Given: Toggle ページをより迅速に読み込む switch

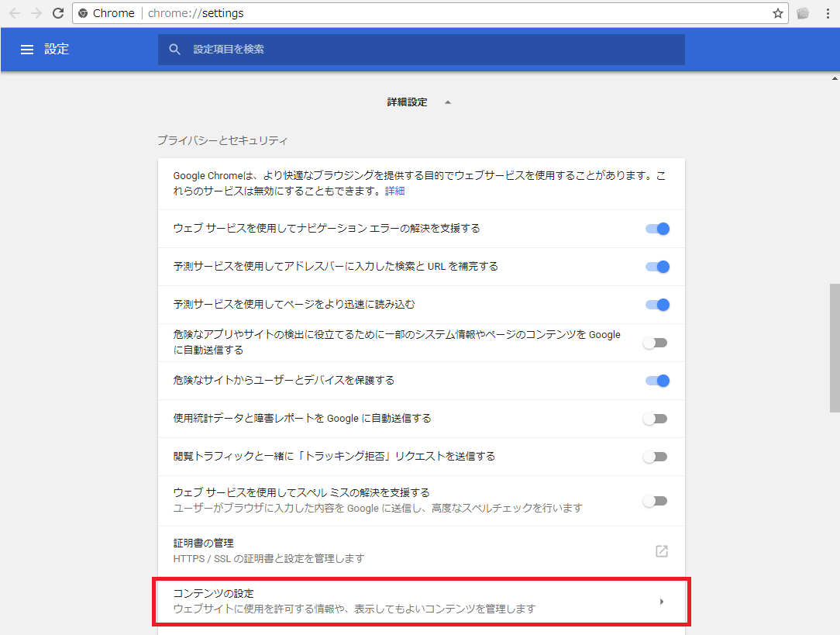Looking at the screenshot, I should (657, 305).
